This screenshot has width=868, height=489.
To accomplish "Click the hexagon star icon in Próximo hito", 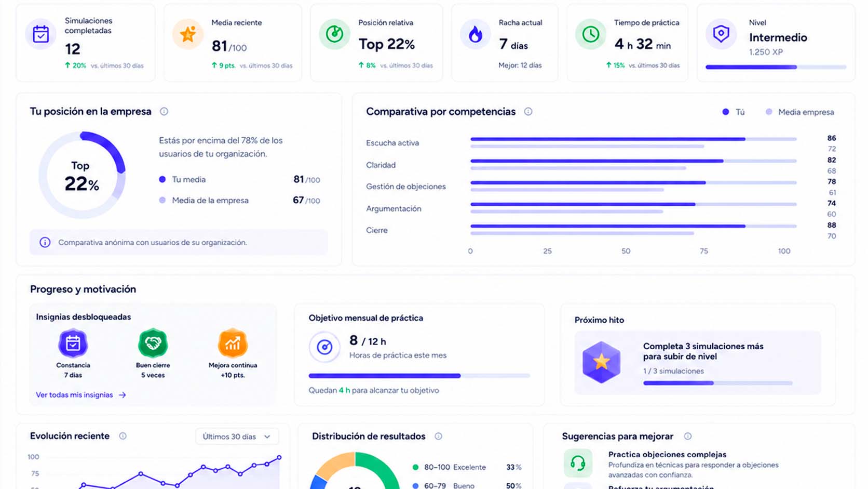I will pos(601,362).
